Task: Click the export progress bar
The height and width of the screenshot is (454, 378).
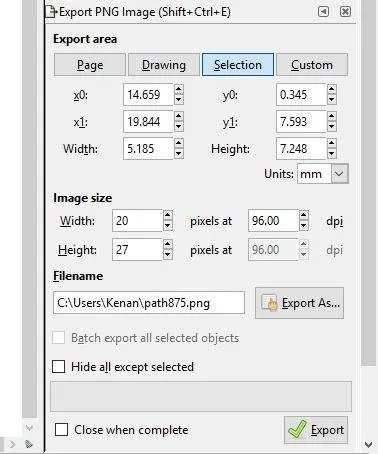Action: point(201,396)
